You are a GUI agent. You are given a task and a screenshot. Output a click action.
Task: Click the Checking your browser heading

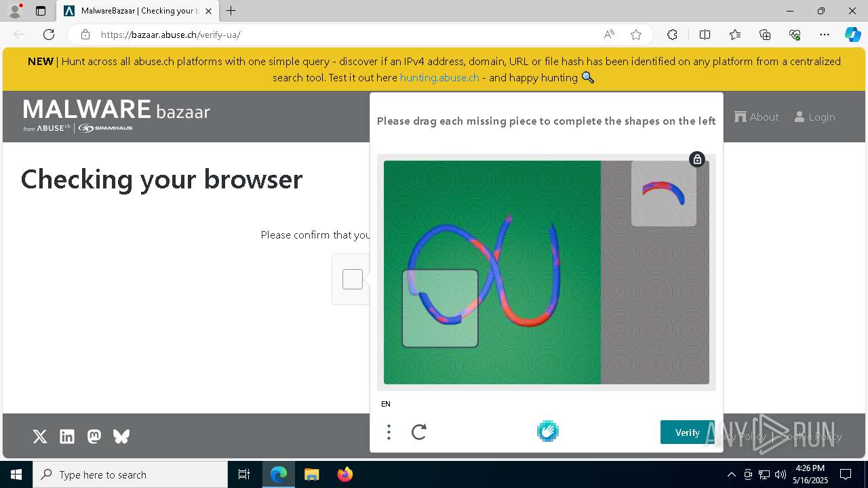[x=161, y=179]
